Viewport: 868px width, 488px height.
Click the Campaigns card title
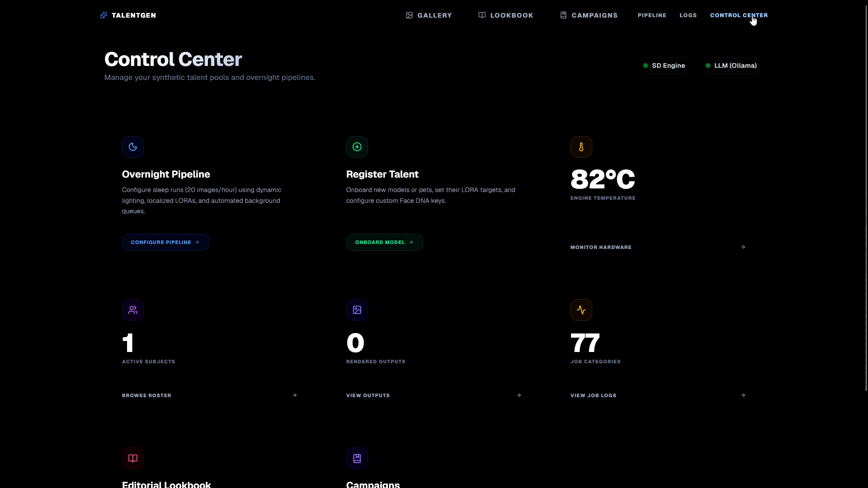tap(373, 484)
